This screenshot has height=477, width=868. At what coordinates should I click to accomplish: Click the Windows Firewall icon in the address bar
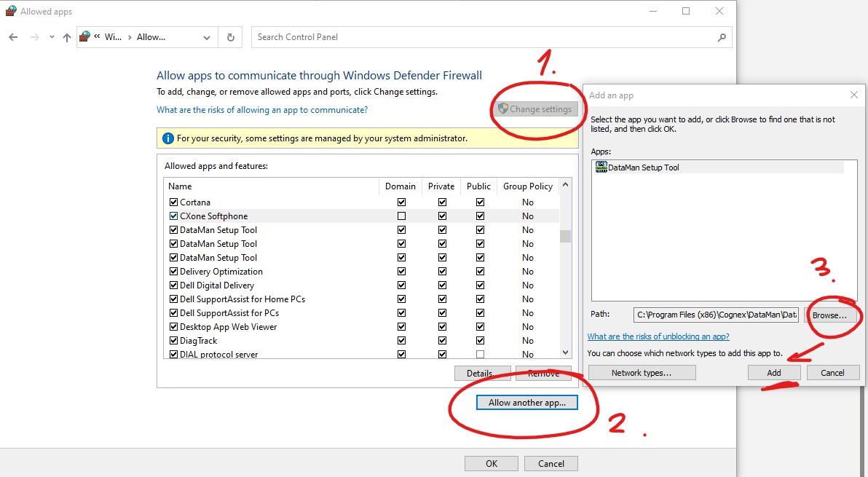point(84,36)
